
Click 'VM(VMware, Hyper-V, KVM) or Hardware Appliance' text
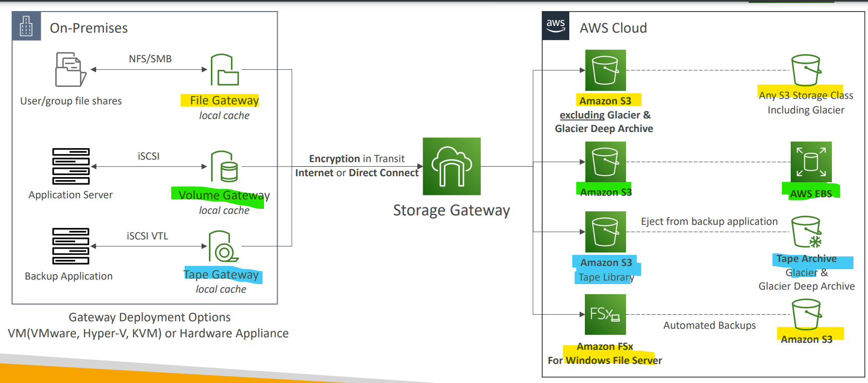tap(148, 333)
